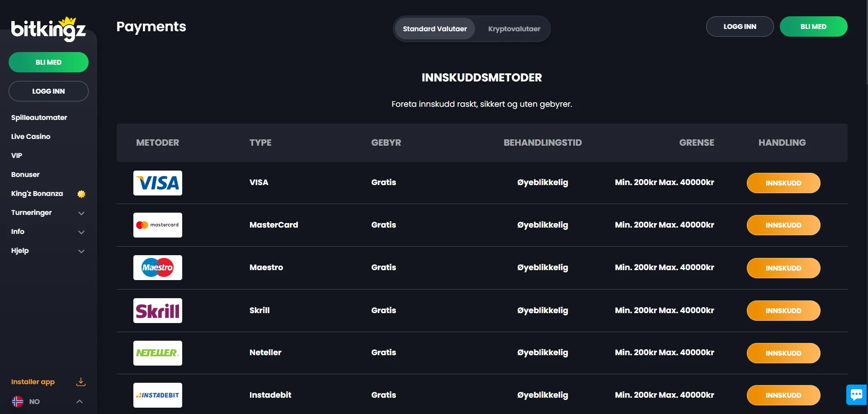Click the TYPE column header
The height and width of the screenshot is (414, 868).
point(260,143)
